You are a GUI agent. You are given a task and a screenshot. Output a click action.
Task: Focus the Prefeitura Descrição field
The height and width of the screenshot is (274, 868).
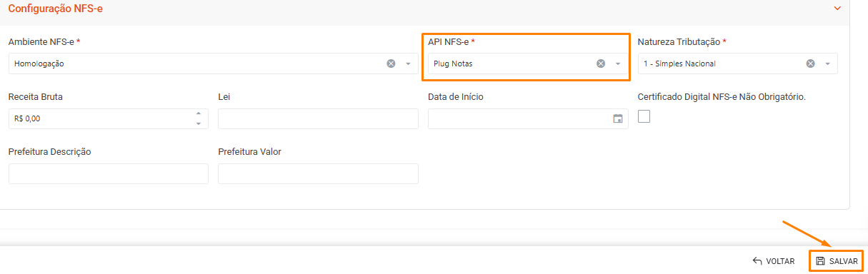point(109,173)
